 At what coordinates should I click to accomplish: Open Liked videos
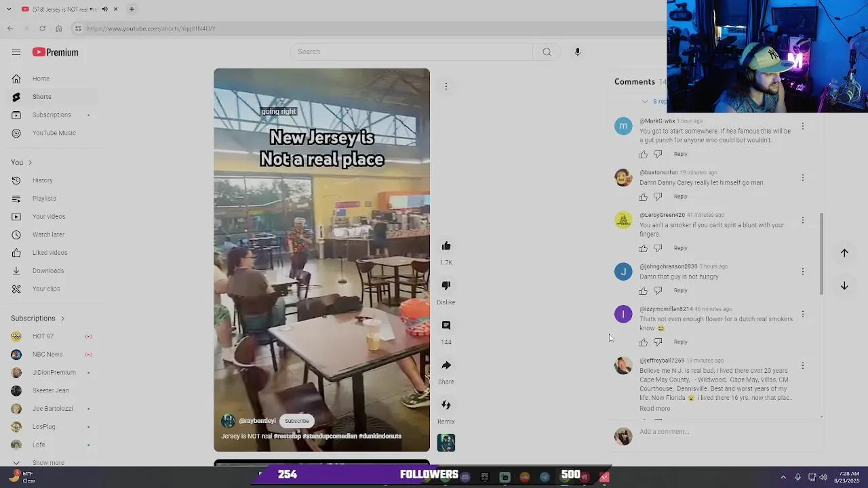51,253
